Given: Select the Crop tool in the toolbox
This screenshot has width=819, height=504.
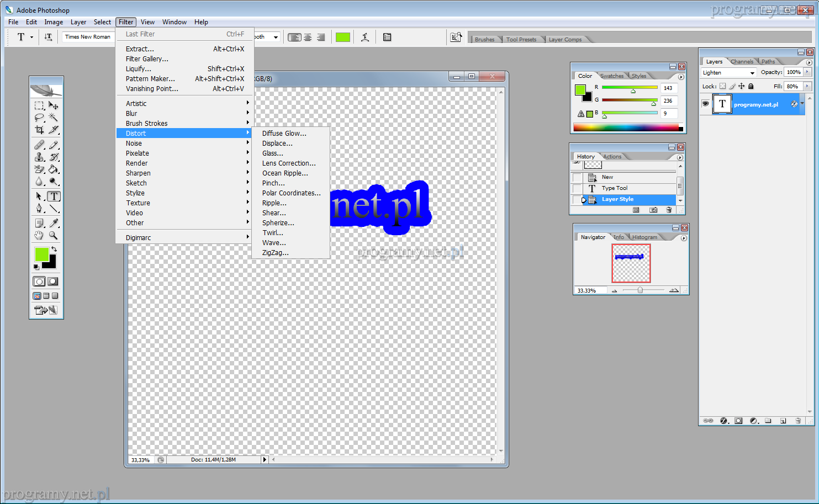Looking at the screenshot, I should pos(39,130).
